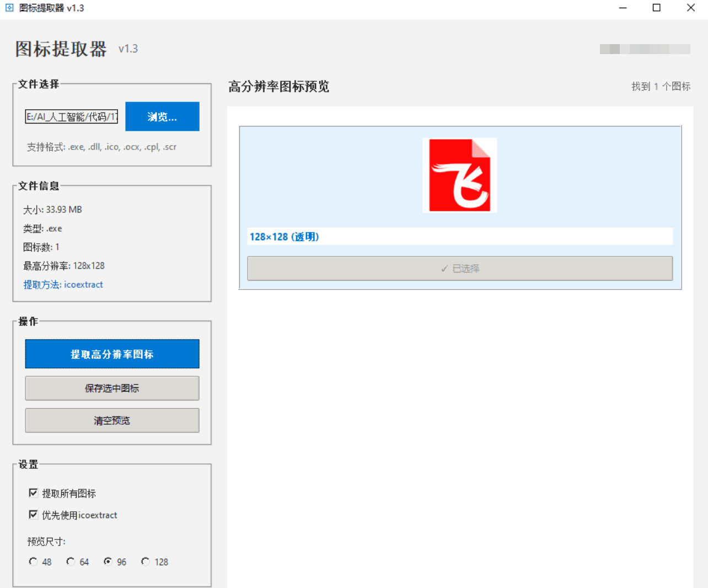Viewport: 708px width, 588px height.
Task: Click the file path input field
Action: coord(72,116)
